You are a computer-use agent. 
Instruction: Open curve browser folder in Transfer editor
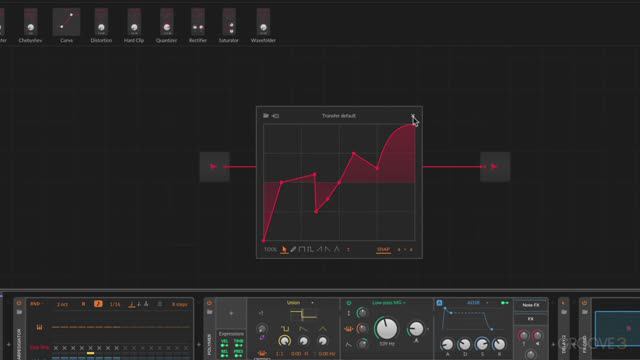point(266,116)
